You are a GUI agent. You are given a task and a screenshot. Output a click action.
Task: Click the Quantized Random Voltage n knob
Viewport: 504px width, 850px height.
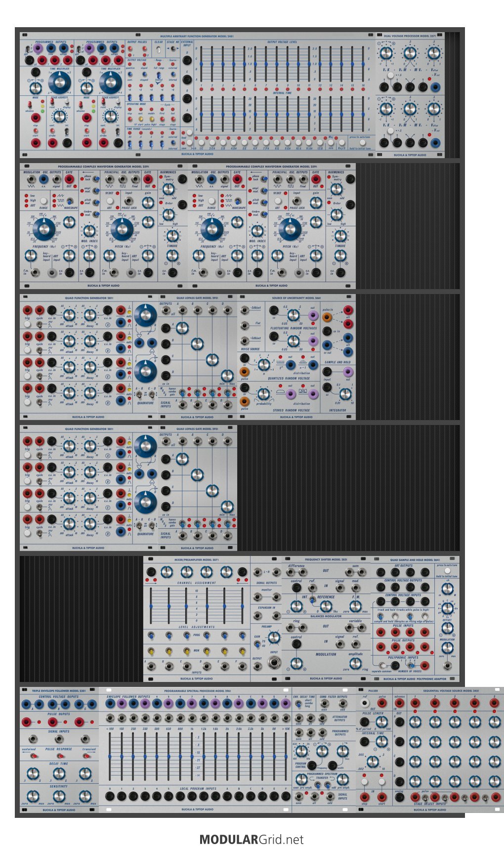(x=264, y=364)
